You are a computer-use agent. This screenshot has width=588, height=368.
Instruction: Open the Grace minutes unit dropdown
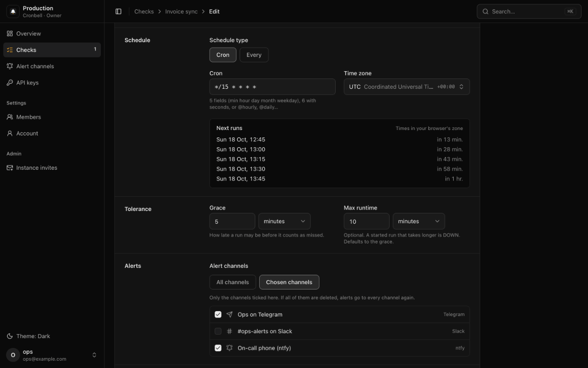click(x=284, y=221)
